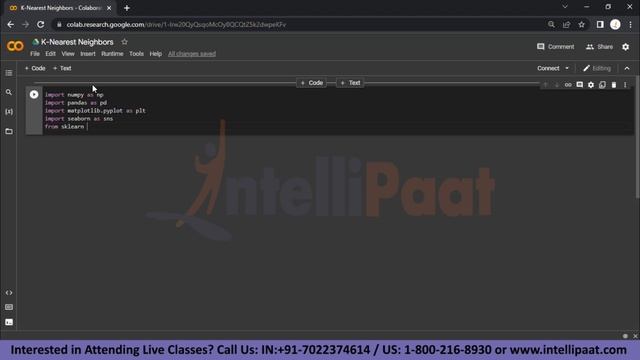640x360 pixels.
Task: Open a new browser tab
Action: pyautogui.click(x=127, y=8)
